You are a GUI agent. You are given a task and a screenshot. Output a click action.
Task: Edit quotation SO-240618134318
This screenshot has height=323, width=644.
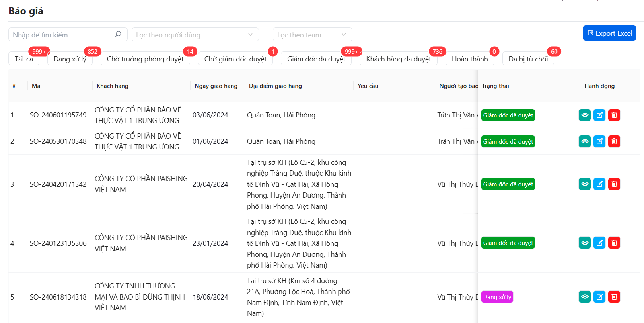click(599, 297)
